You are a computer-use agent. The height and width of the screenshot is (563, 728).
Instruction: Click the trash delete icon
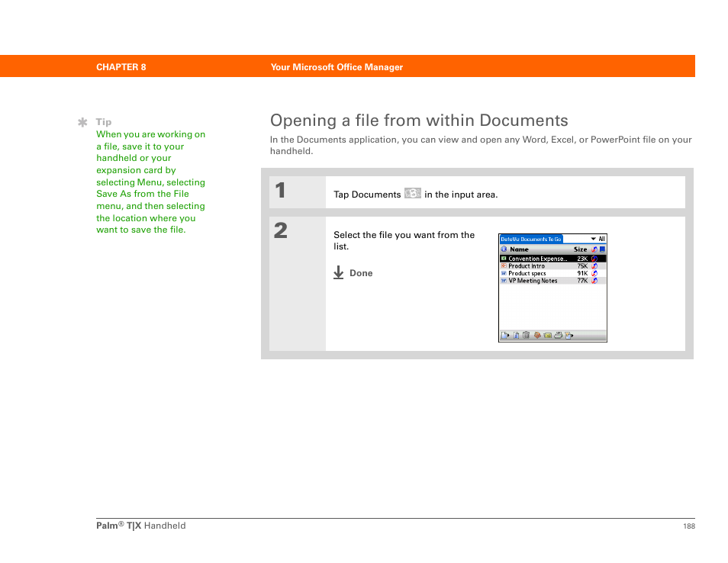526,335
